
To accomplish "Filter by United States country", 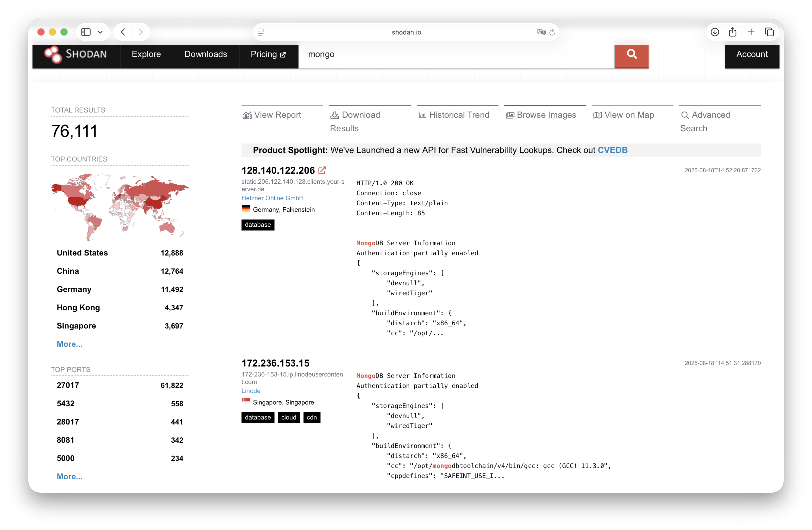I will pos(120,253).
